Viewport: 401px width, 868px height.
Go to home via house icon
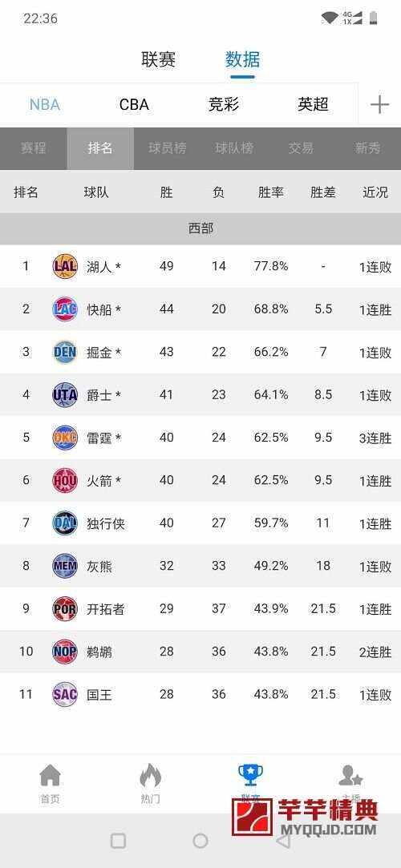(x=50, y=776)
